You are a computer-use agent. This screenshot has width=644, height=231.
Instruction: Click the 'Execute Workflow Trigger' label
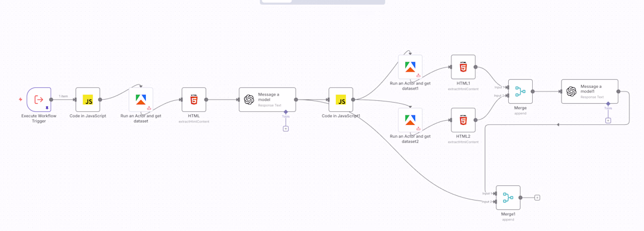39,118
